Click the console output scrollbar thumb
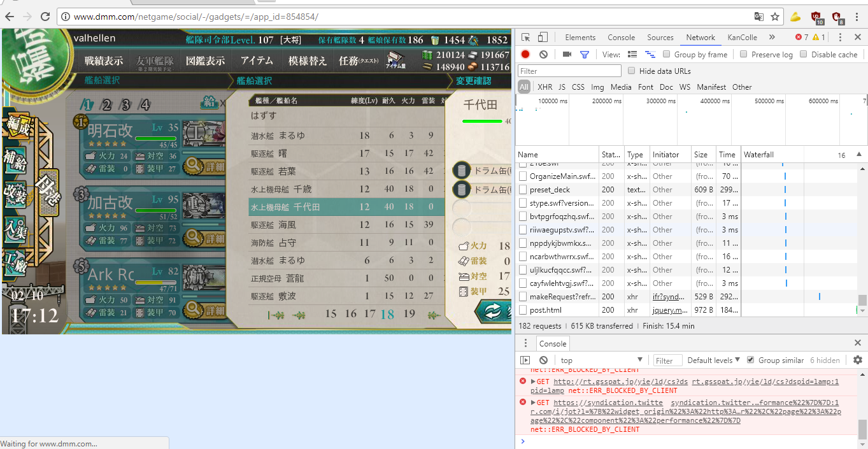Screen dimensions: 868x449 tap(862, 430)
